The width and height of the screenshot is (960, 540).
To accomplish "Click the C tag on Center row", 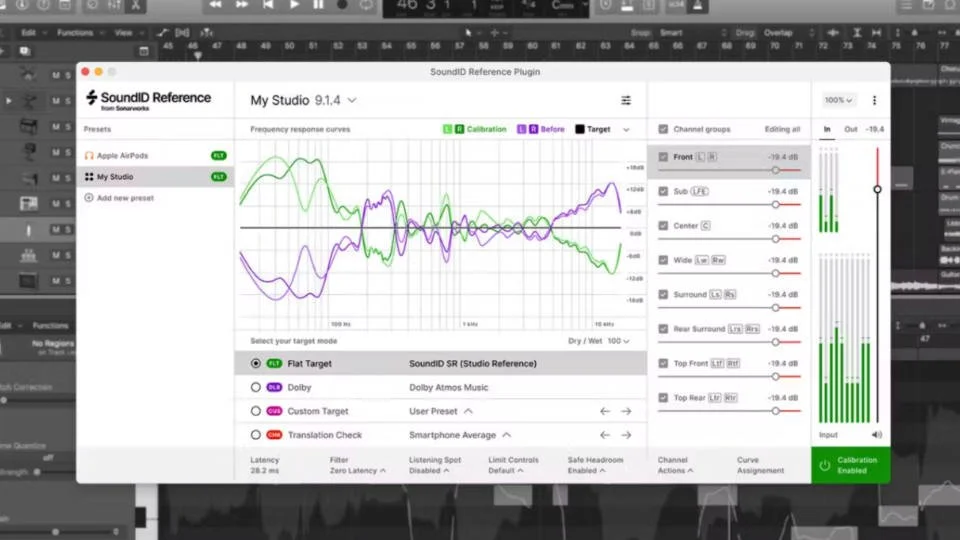I will [705, 226].
